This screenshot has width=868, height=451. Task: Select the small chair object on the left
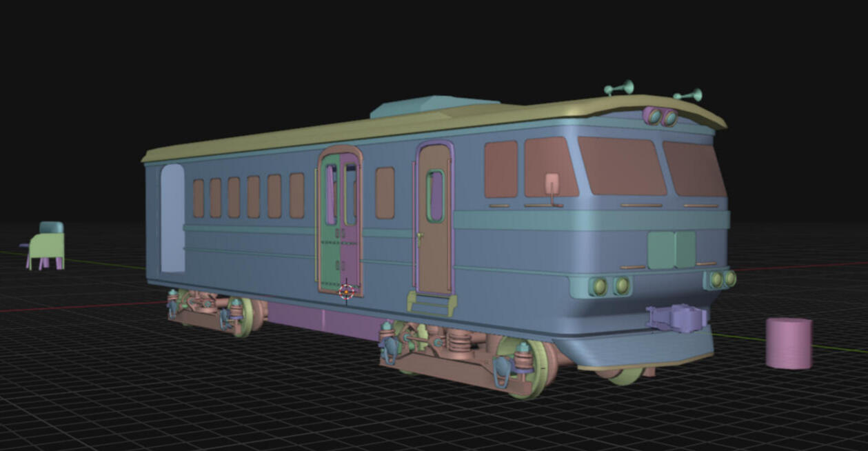(x=47, y=247)
